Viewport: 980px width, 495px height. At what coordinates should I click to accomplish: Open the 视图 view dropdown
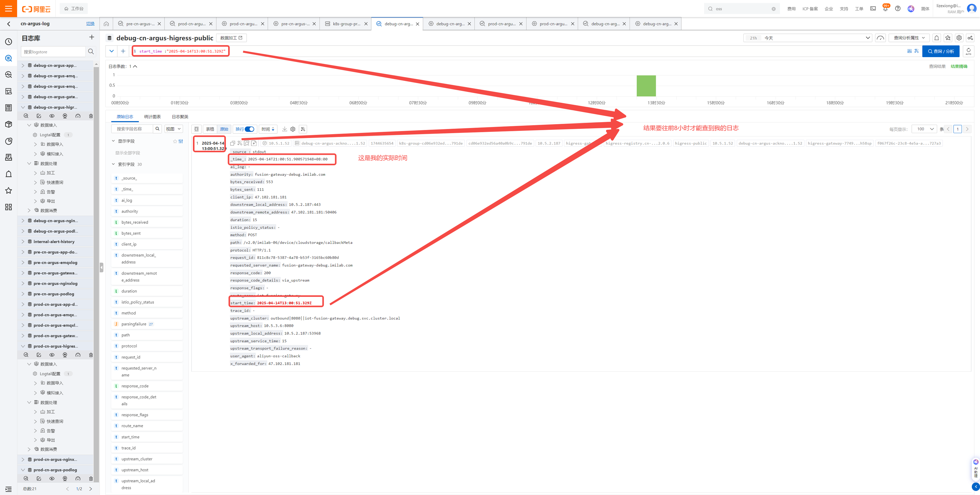point(174,129)
